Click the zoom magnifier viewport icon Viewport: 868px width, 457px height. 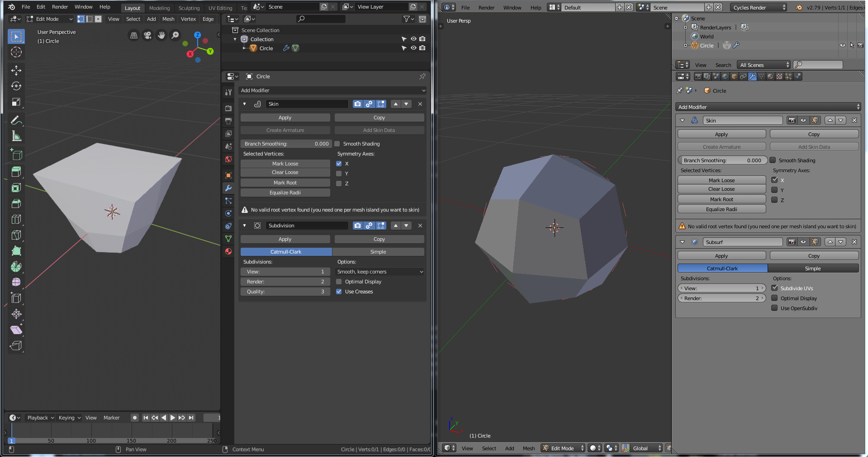pos(175,35)
